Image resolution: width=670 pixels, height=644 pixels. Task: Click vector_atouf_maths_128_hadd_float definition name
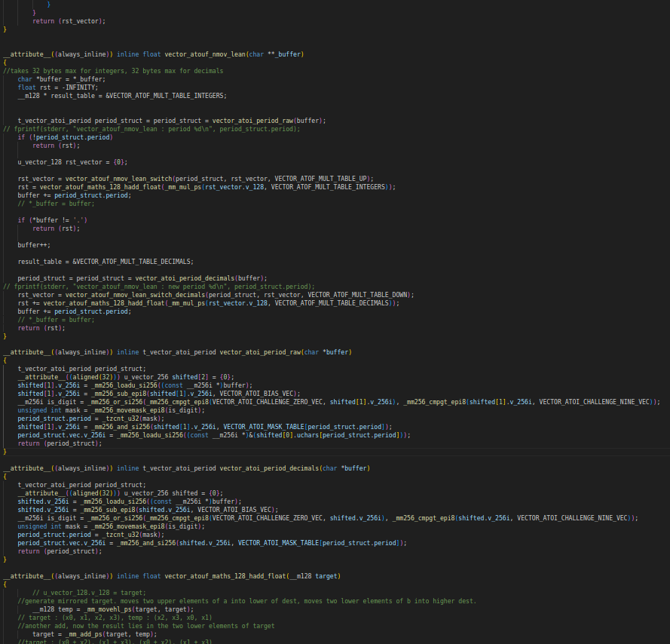[225, 576]
